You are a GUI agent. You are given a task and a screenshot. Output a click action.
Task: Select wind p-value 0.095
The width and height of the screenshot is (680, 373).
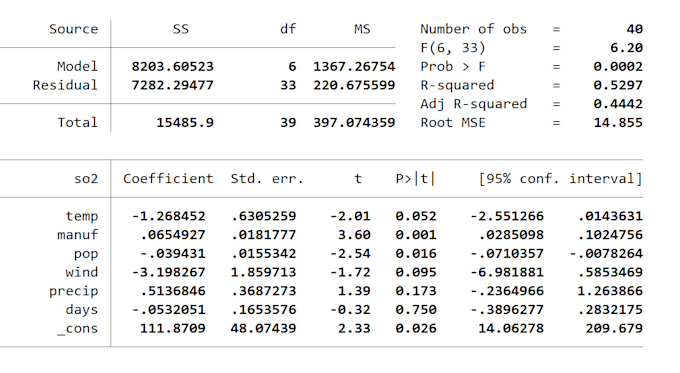416,272
